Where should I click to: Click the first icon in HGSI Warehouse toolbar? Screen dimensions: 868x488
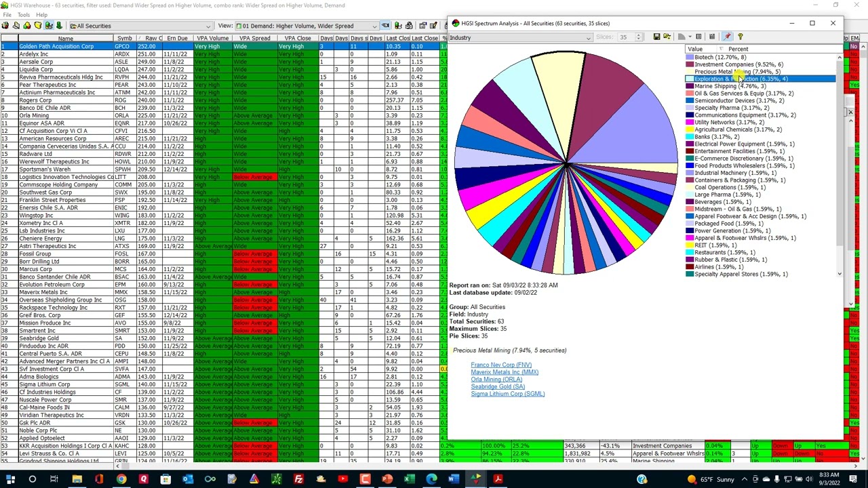point(5,26)
